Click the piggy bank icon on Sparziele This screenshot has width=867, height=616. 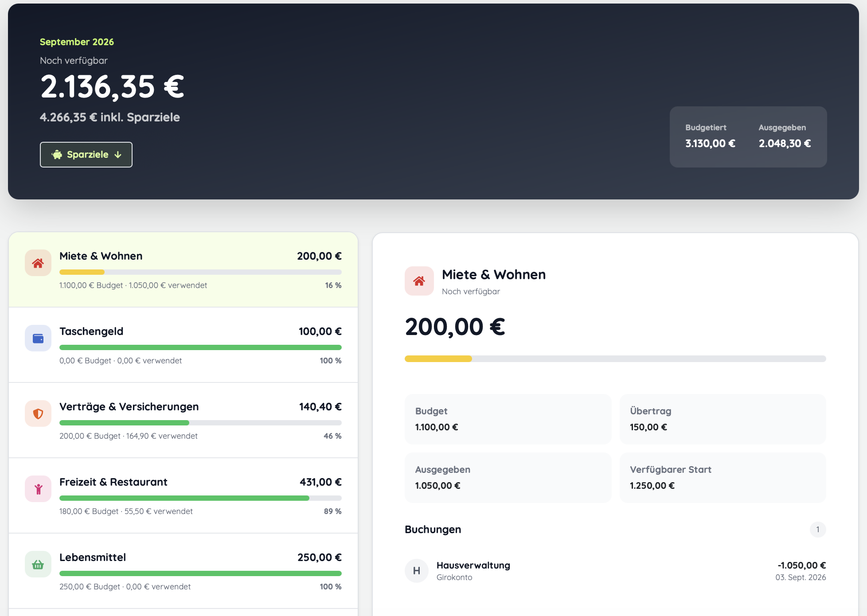(57, 155)
